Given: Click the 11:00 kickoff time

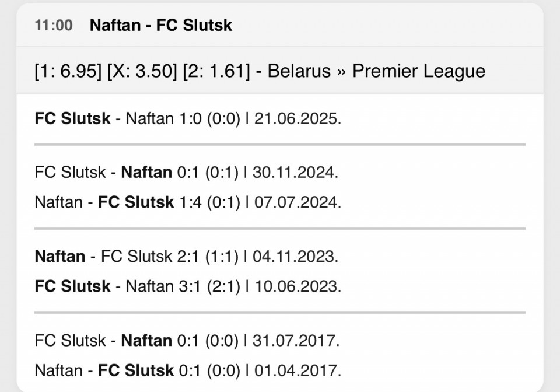Looking at the screenshot, I should [x=54, y=26].
